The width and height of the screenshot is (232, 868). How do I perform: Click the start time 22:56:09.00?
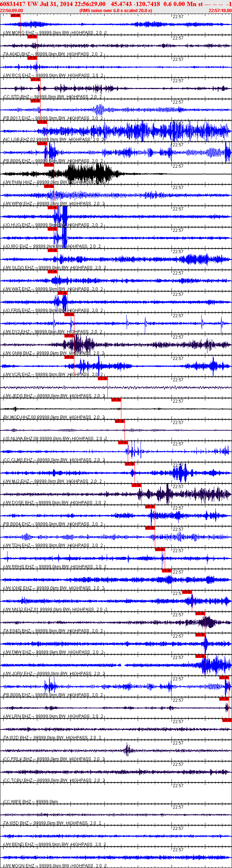click(x=11, y=11)
